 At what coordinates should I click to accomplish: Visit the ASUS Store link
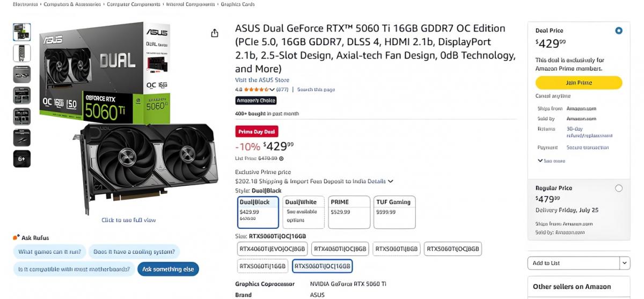(262, 80)
